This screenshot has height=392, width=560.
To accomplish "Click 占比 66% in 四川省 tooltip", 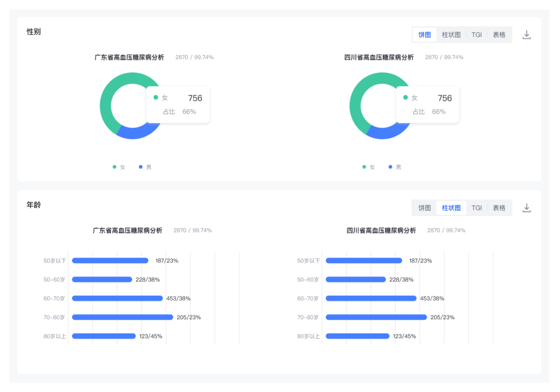I will click(x=429, y=112).
